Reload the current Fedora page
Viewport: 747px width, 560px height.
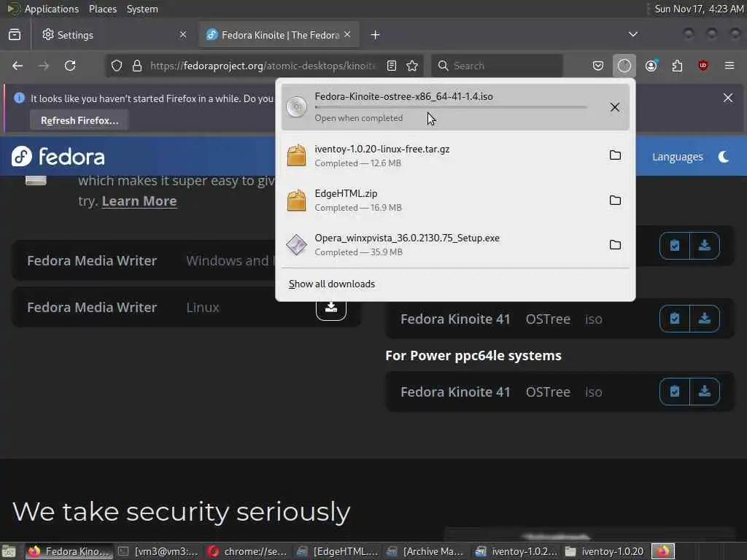(70, 66)
